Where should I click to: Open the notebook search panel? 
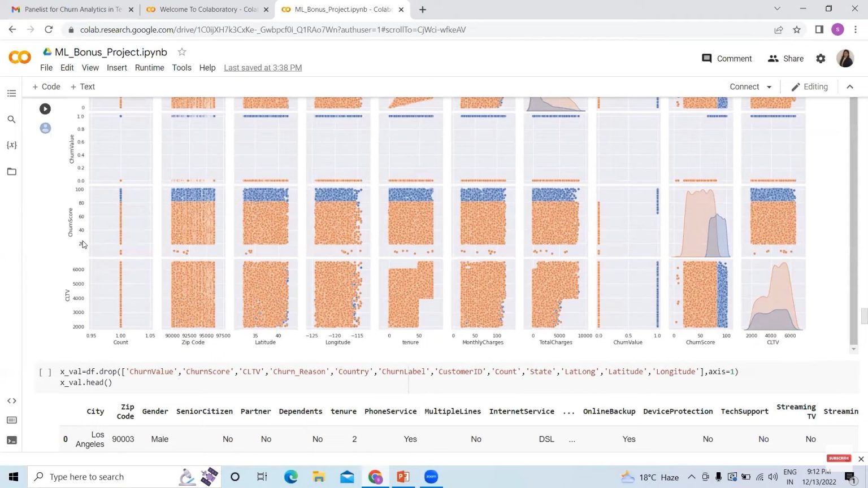click(11, 119)
